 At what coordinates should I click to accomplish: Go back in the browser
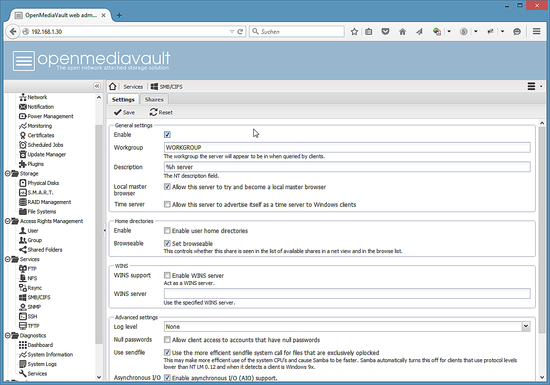click(13, 32)
